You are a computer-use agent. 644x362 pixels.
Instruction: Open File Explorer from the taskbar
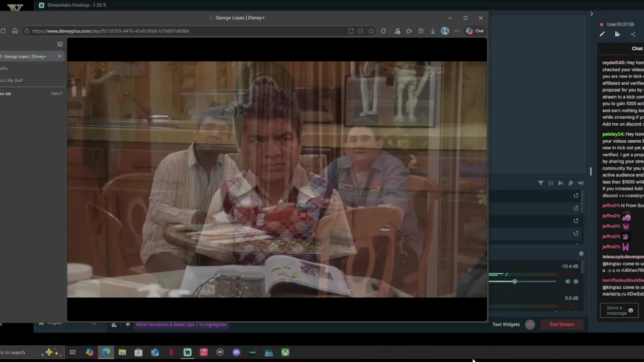[122, 352]
